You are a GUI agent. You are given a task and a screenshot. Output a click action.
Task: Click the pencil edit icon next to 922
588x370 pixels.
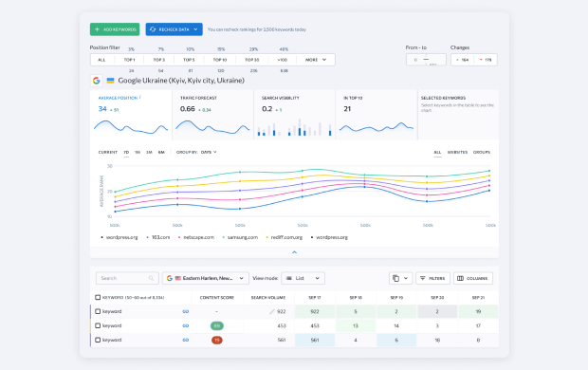pyautogui.click(x=272, y=311)
